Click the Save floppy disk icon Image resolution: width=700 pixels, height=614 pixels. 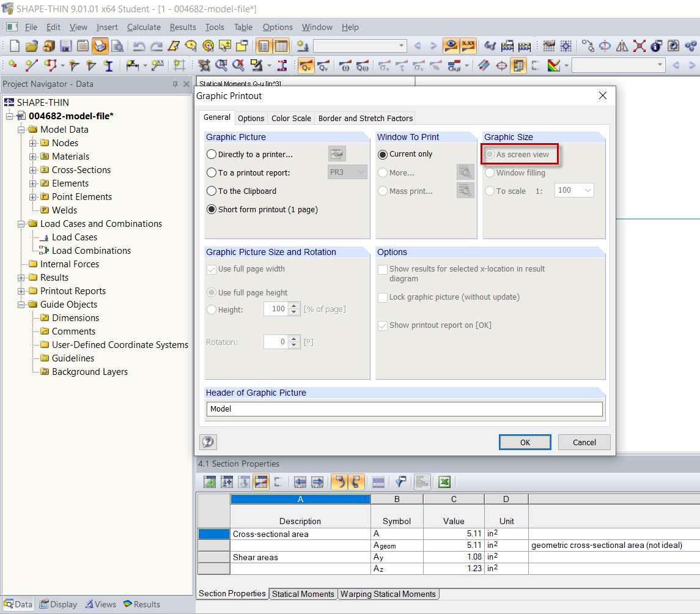[x=65, y=46]
